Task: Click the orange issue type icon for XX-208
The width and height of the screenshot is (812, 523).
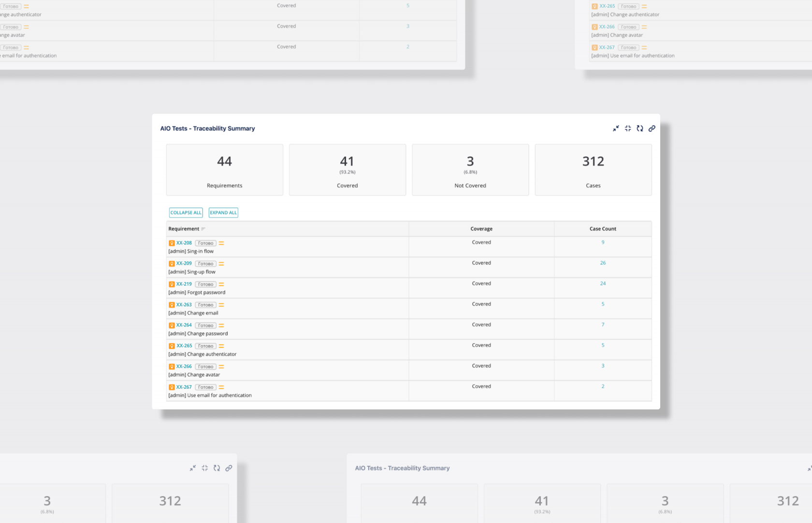Action: coord(172,243)
